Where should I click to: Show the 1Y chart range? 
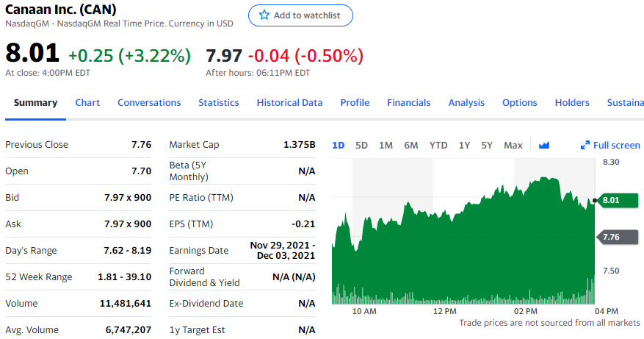coord(464,145)
